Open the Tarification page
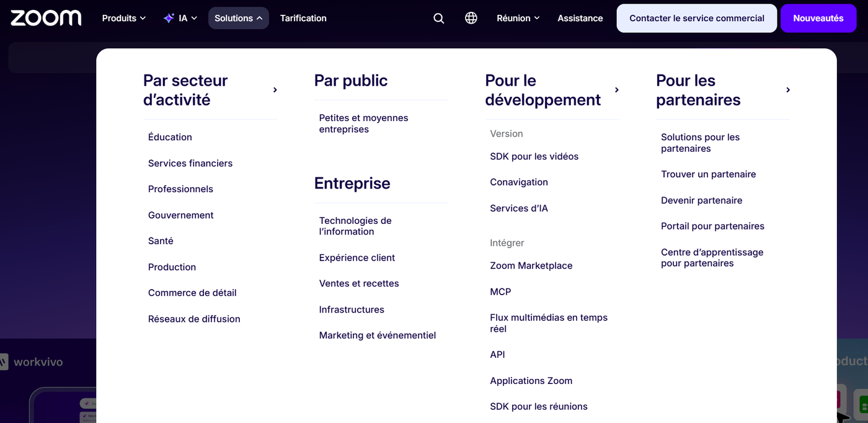The width and height of the screenshot is (868, 423). click(x=303, y=19)
